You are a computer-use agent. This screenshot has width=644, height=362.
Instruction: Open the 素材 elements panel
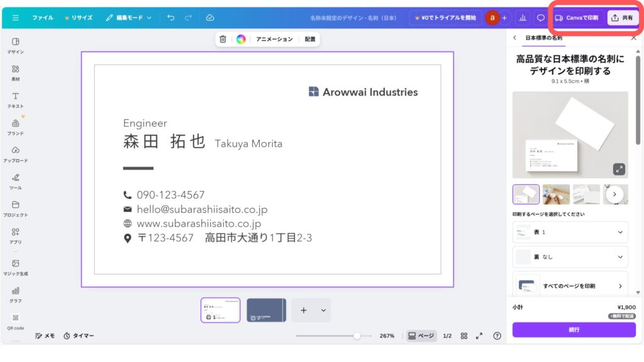point(15,72)
